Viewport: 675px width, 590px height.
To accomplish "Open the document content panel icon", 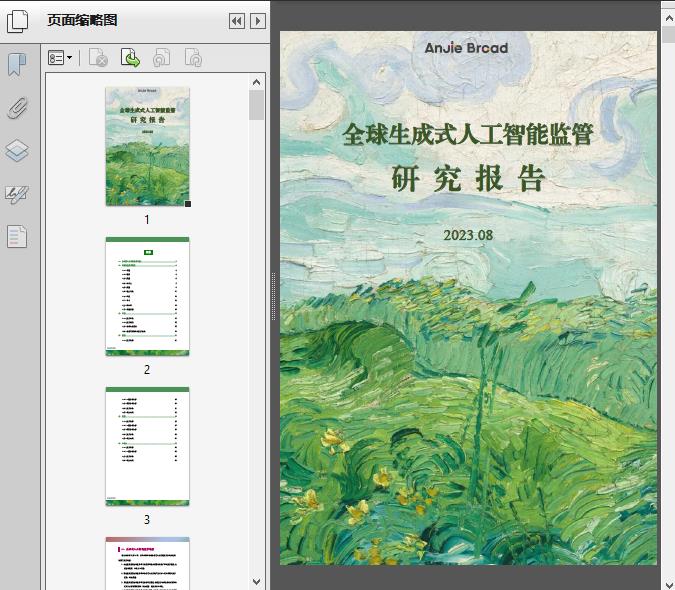I will 17,237.
